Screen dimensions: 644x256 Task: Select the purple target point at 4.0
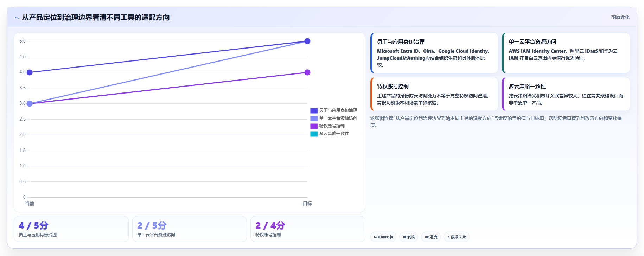click(307, 72)
